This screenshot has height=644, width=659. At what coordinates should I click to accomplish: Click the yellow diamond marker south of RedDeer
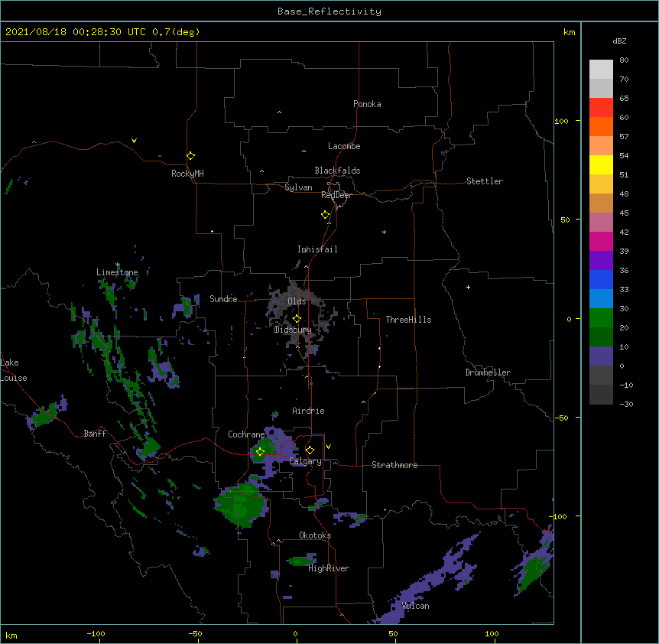point(325,215)
